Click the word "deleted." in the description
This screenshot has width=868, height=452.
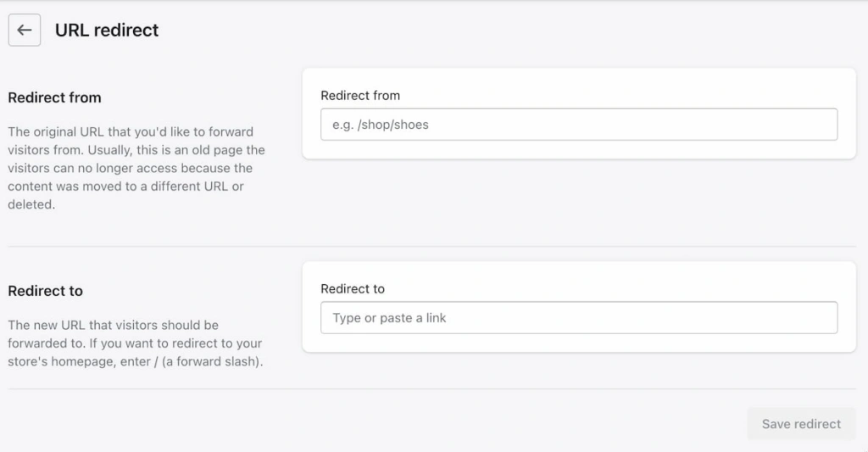(x=31, y=204)
